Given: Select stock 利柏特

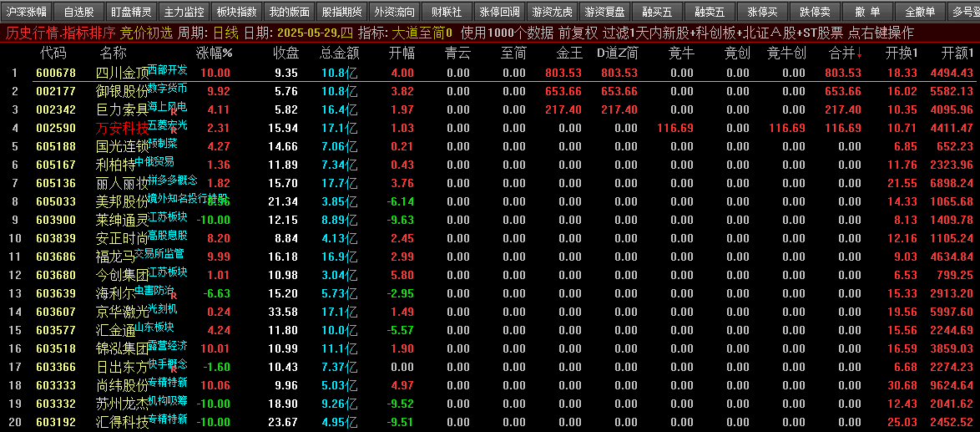Looking at the screenshot, I should tap(116, 165).
